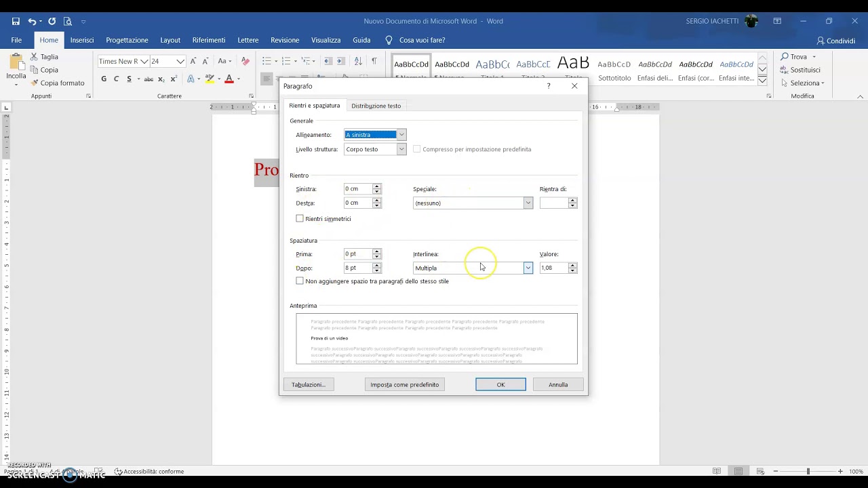Show paragraph marks pilcrow icon
The height and width of the screenshot is (488, 868).
tap(374, 61)
